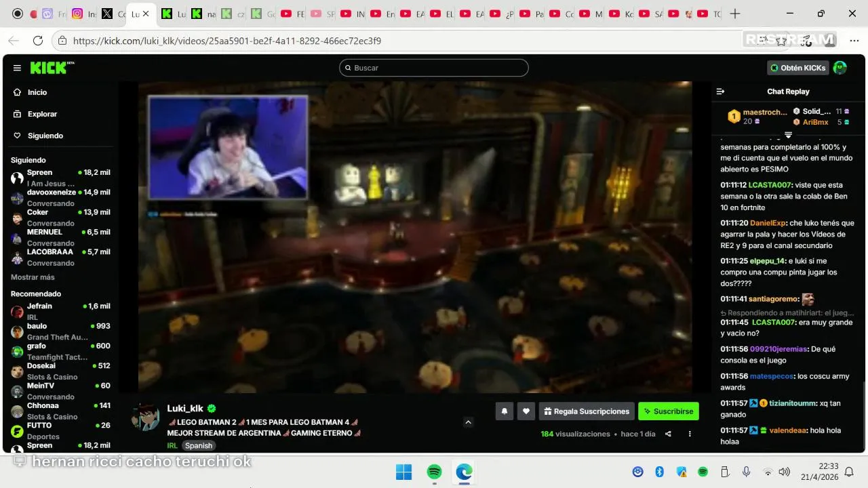Click the Buscar search field
Image resolution: width=868 pixels, height=488 pixels.
point(434,68)
